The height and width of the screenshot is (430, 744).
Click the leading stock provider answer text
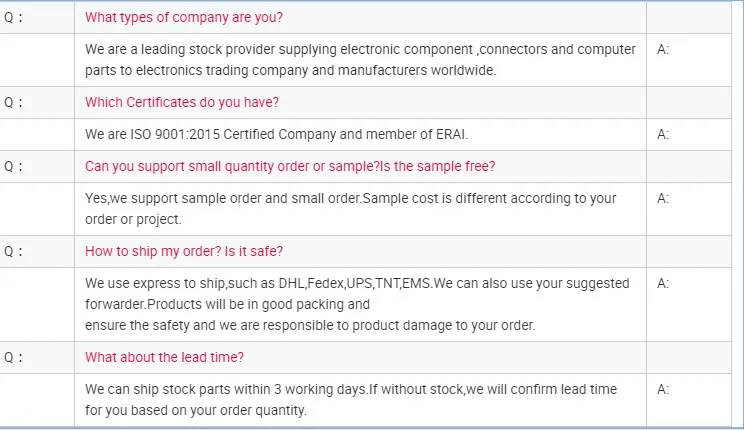pos(360,60)
